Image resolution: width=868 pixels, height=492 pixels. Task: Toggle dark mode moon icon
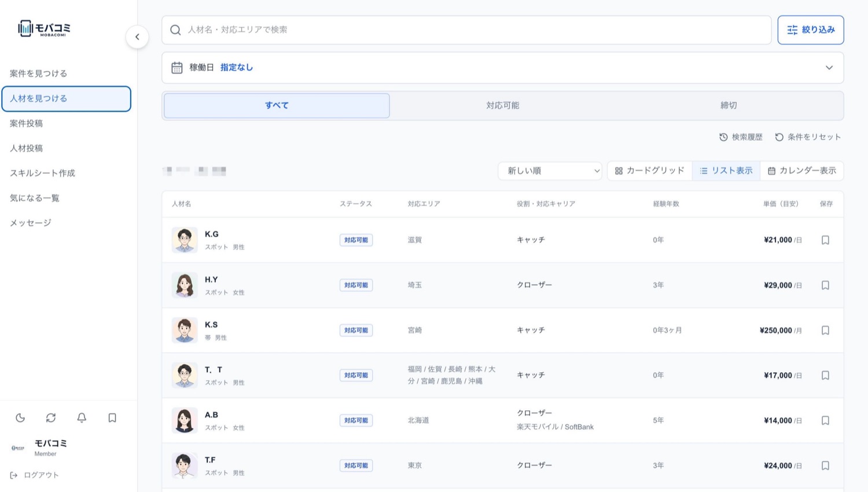coord(20,417)
